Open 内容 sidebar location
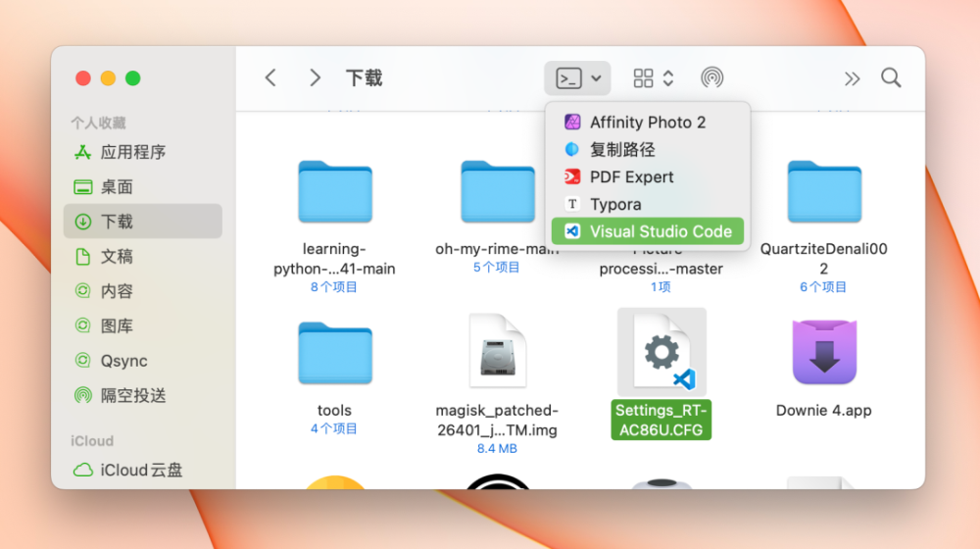Image resolution: width=980 pixels, height=549 pixels. pos(142,291)
